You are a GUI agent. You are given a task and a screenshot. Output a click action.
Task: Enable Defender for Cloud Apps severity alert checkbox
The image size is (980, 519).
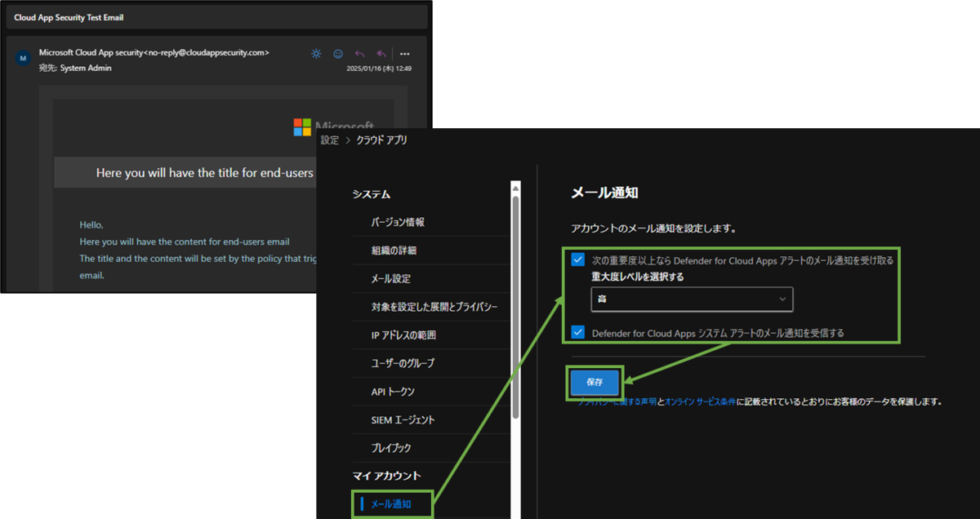pos(578,259)
